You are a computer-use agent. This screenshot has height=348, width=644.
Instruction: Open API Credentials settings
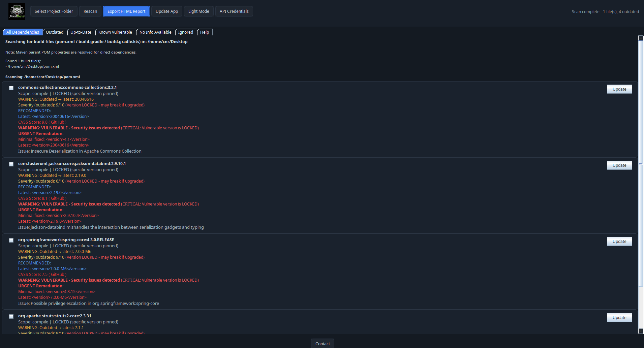point(234,11)
